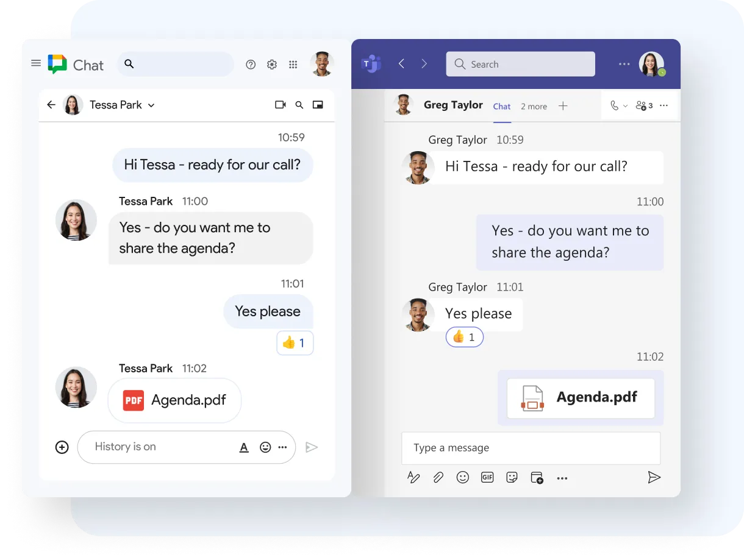Image resolution: width=744 pixels, height=560 pixels.
Task: Start audio call with Greg Taylor
Action: click(614, 105)
